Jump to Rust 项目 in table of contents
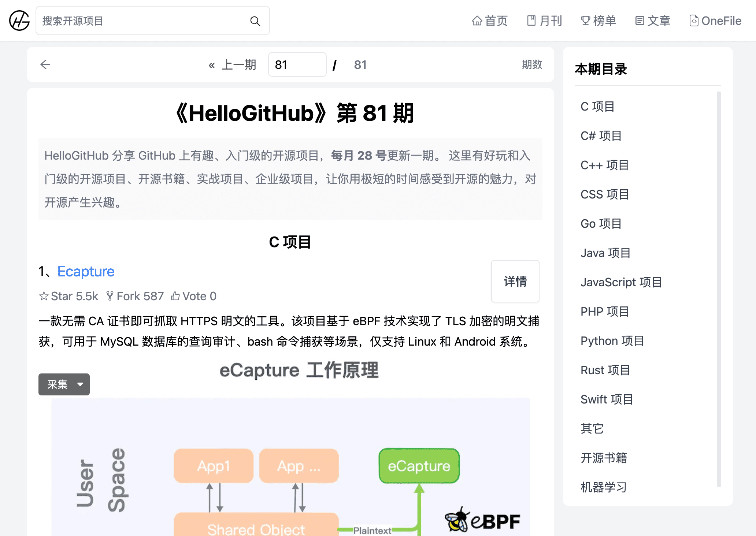 [605, 370]
